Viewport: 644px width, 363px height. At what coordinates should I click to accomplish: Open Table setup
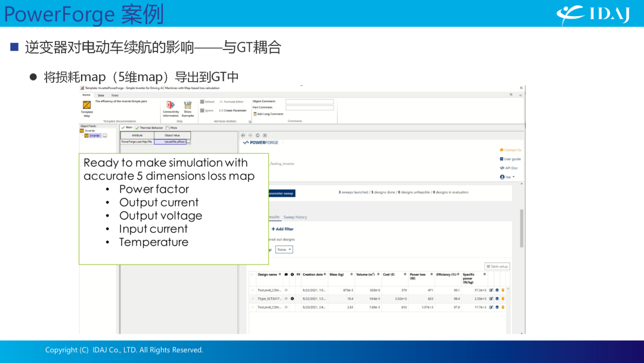[x=497, y=266]
